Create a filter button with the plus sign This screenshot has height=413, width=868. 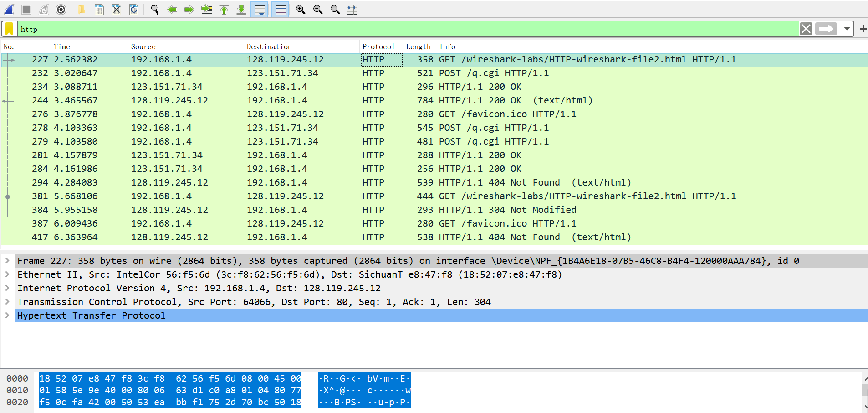863,29
